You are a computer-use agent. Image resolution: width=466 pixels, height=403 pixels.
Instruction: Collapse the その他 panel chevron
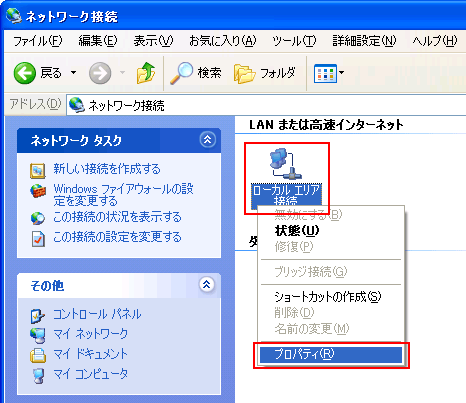[207, 284]
